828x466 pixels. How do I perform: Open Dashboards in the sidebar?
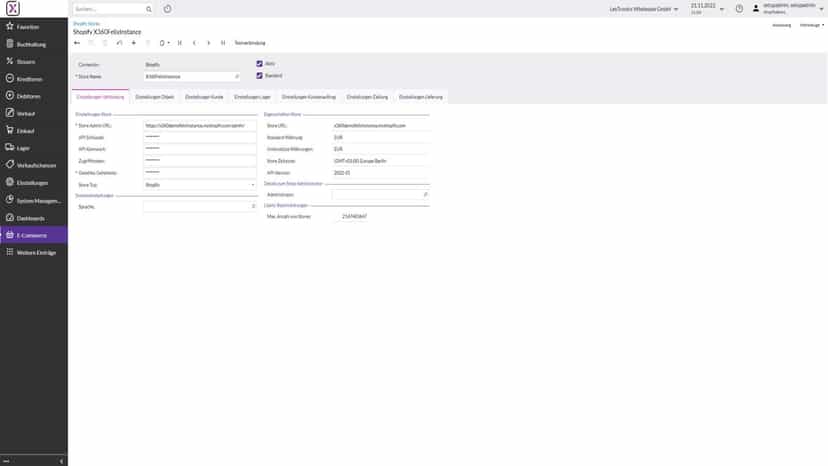pos(33,218)
